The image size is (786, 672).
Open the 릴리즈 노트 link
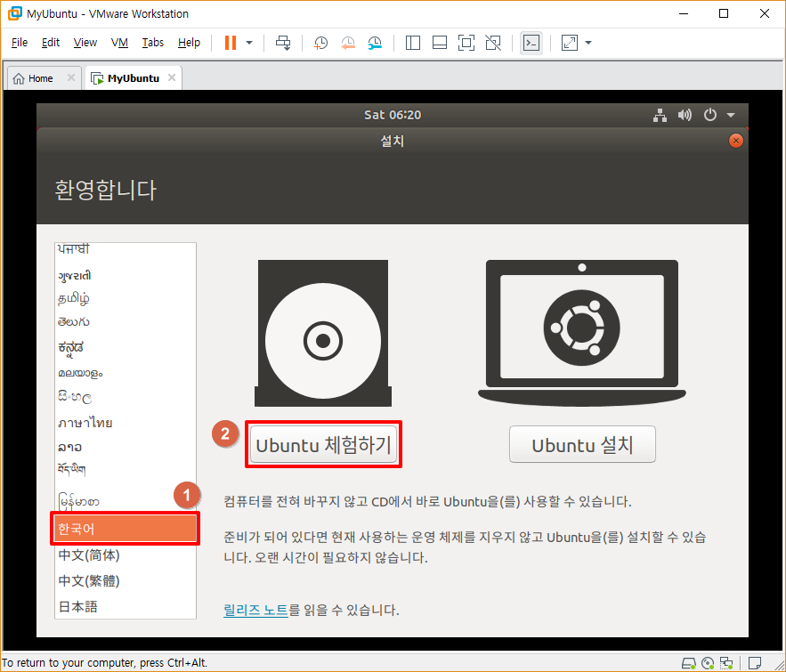click(x=255, y=610)
